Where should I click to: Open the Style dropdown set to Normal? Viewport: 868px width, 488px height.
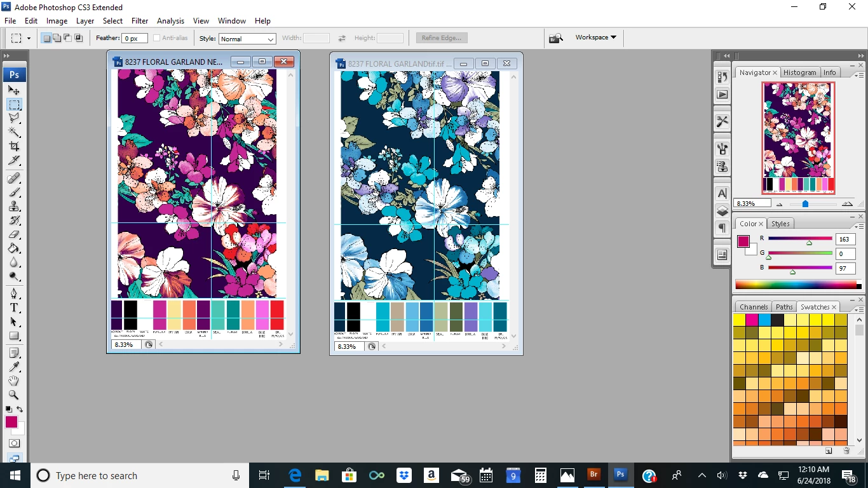coord(247,39)
